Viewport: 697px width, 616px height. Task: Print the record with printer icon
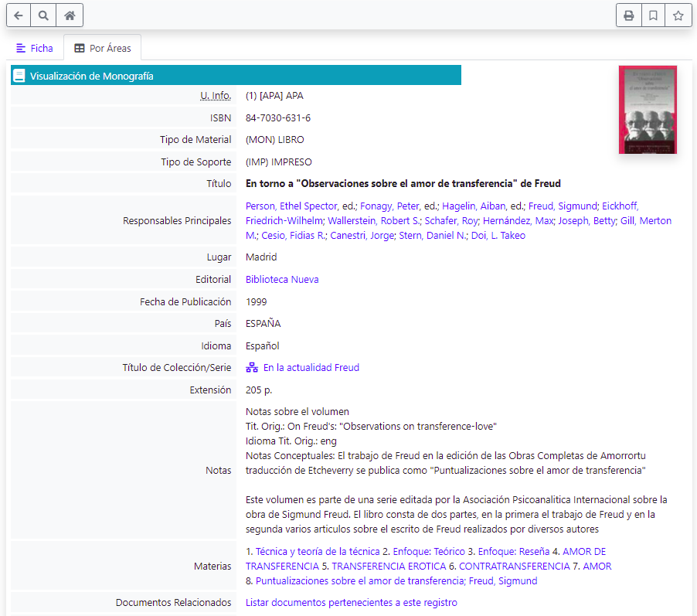click(x=629, y=15)
